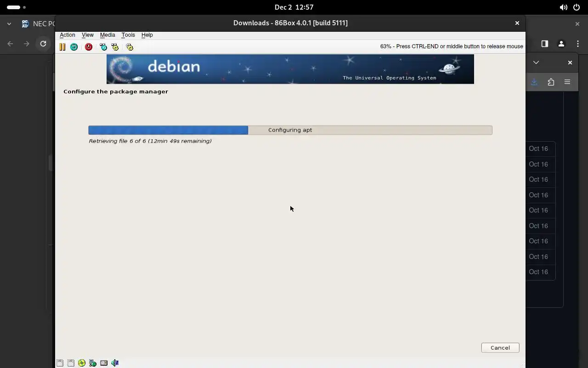Click the network adapter status bar icon

click(93, 363)
